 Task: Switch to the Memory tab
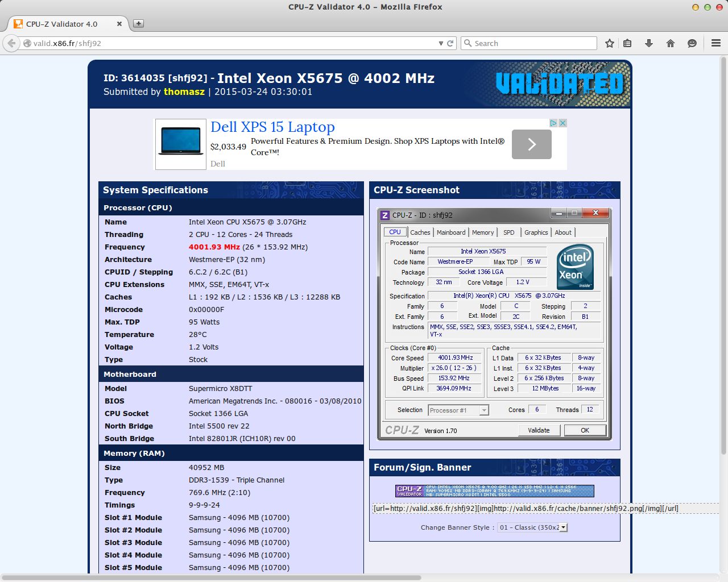pyautogui.click(x=483, y=232)
